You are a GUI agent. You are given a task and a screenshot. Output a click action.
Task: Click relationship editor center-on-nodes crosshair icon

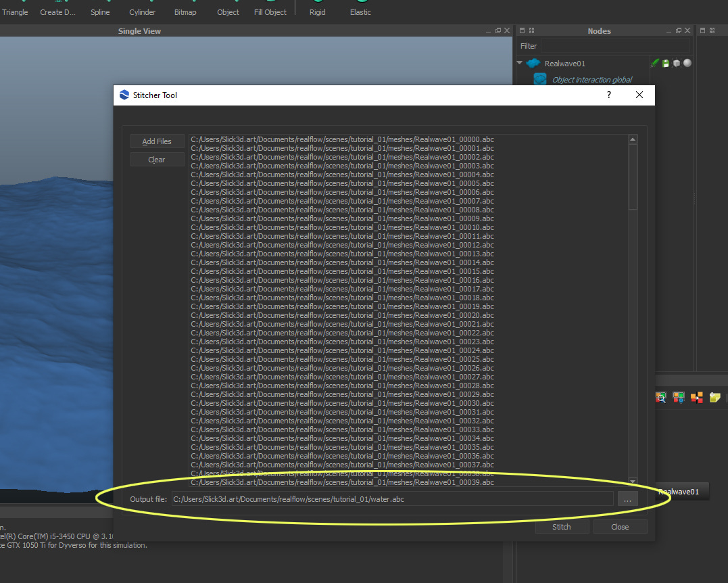tap(679, 398)
